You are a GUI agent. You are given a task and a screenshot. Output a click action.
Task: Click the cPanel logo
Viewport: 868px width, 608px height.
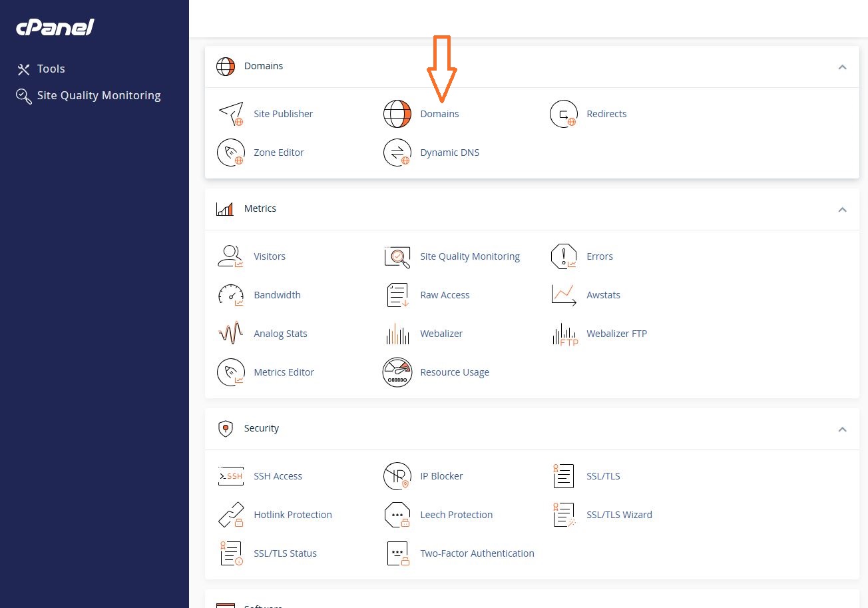tap(55, 27)
